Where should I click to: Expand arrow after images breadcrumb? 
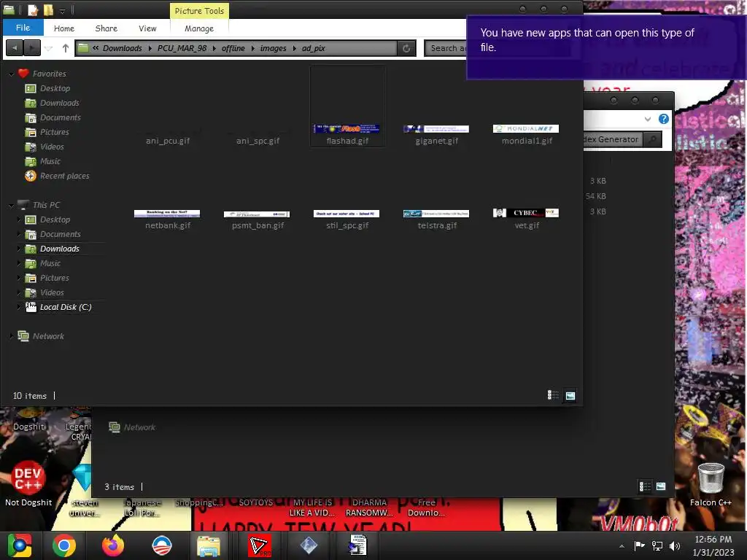tap(294, 48)
